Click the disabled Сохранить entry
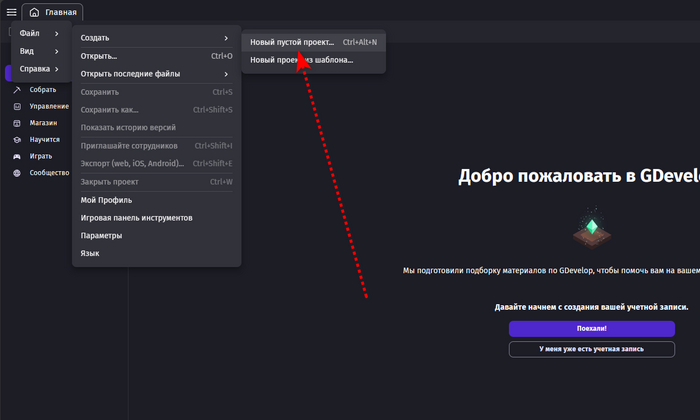The height and width of the screenshot is (420, 700). [x=156, y=92]
